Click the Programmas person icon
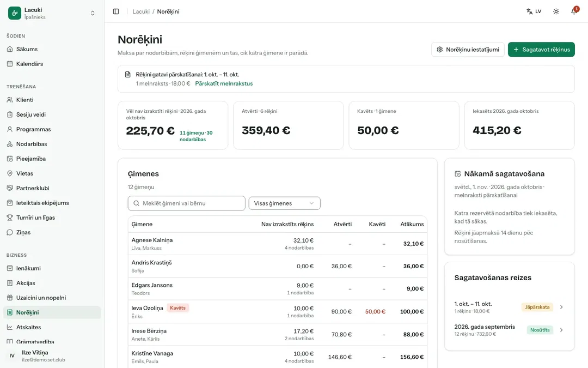588x368 pixels. click(10, 129)
